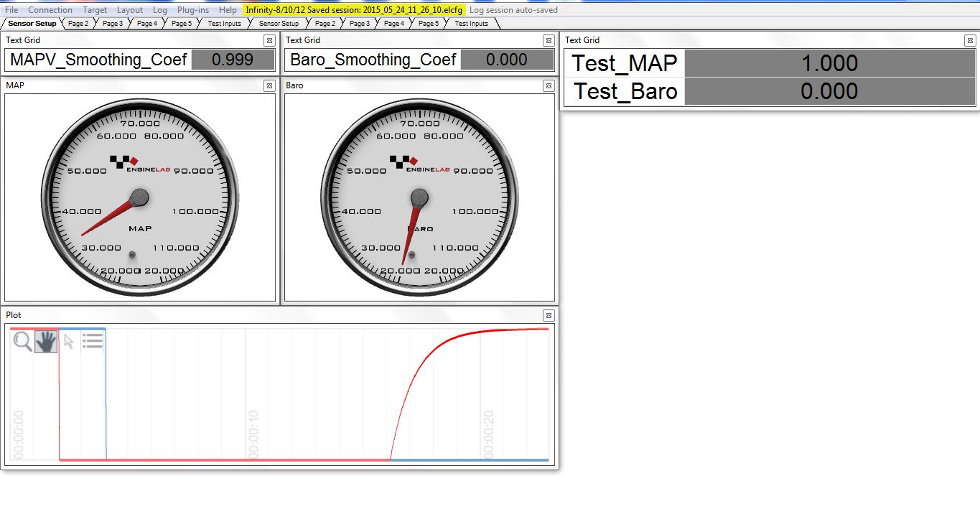Open the File menu
The height and width of the screenshot is (509, 980).
coord(11,10)
